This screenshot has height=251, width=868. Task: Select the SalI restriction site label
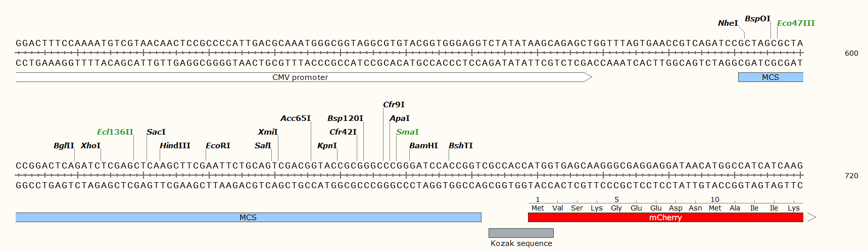[x=263, y=146]
